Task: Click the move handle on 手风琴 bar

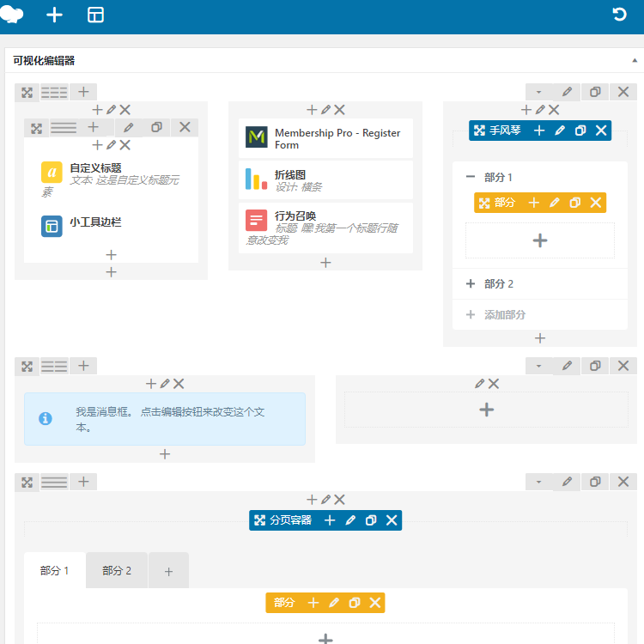Action: (x=479, y=131)
